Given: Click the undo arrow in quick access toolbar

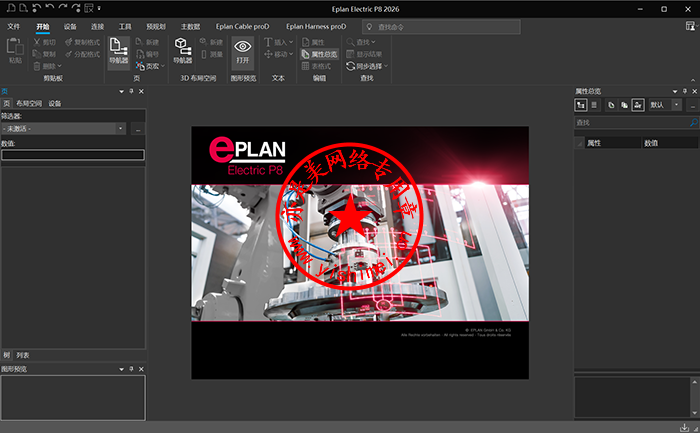Looking at the screenshot, I should 49,8.
